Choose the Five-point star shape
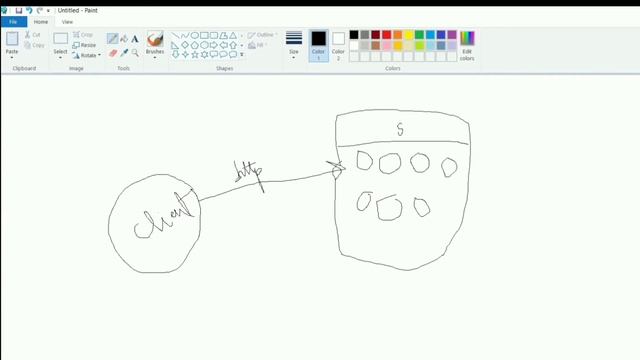Screen dimensions: 640x360 pyautogui.click(x=195, y=54)
